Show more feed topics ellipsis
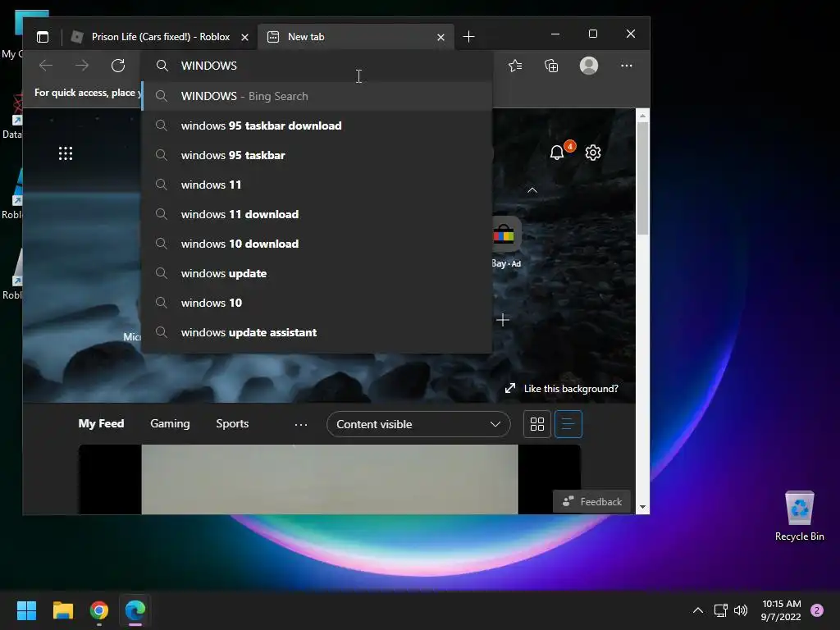 coord(301,424)
